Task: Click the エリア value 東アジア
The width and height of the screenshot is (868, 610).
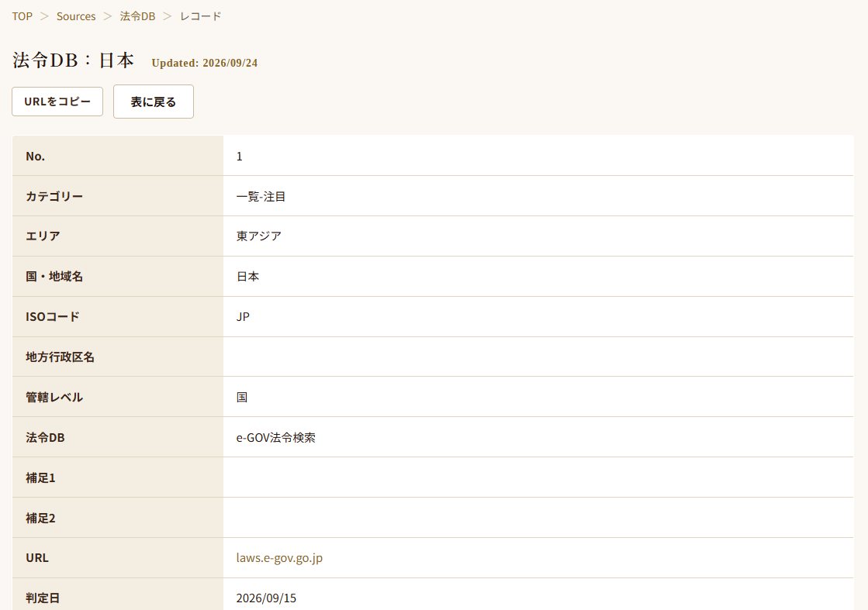Action: click(258, 236)
